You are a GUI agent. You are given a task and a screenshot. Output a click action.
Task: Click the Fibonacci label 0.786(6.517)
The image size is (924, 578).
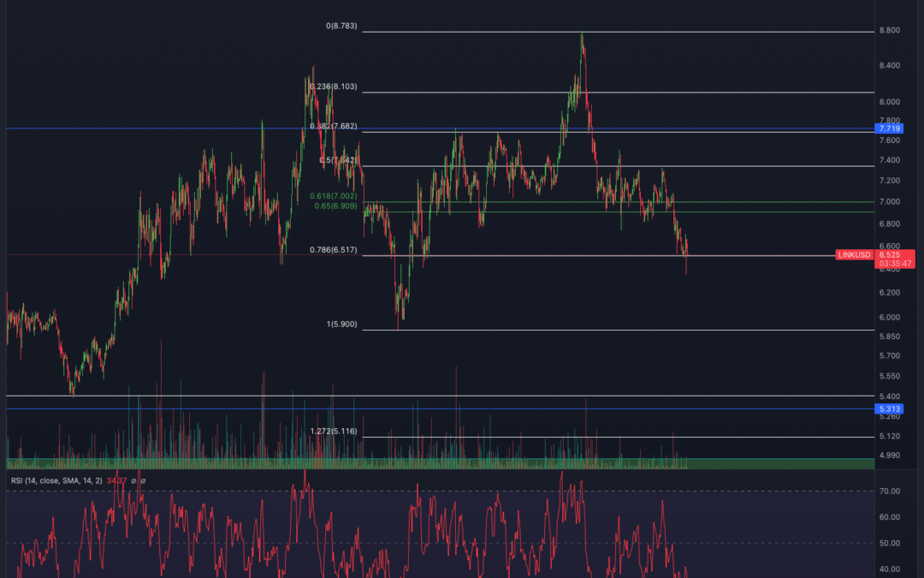(334, 250)
